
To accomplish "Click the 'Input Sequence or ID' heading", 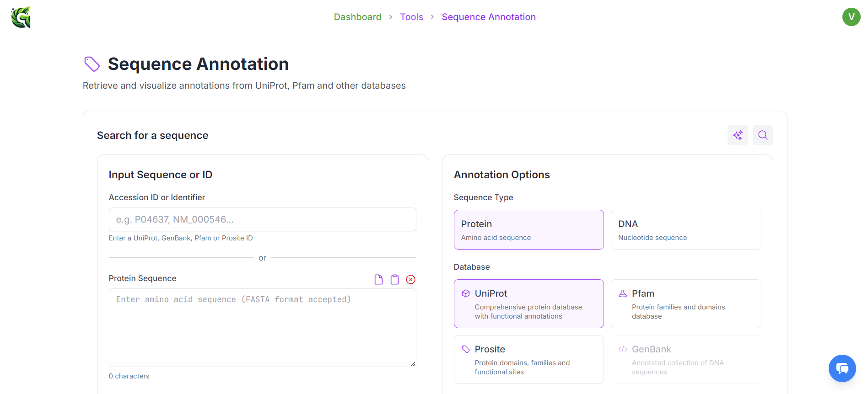I will coord(161,175).
